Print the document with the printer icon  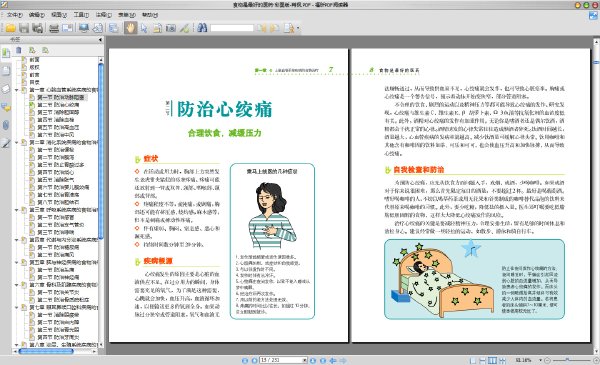pyautogui.click(x=54, y=28)
